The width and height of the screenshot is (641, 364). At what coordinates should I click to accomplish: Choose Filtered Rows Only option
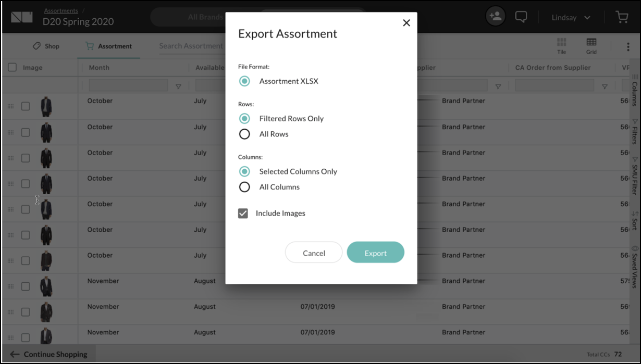(244, 119)
